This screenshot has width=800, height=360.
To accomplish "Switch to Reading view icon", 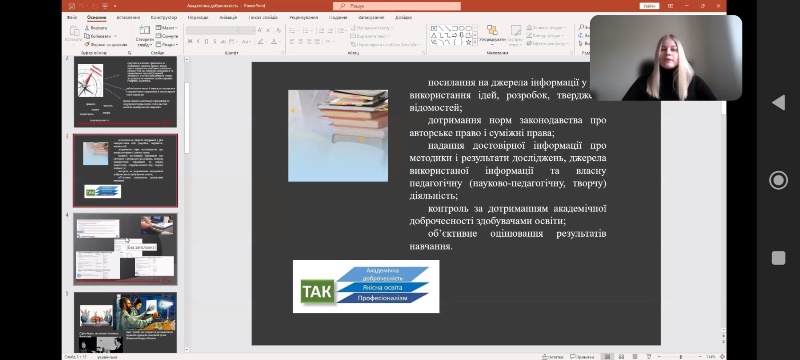I will point(635,356).
